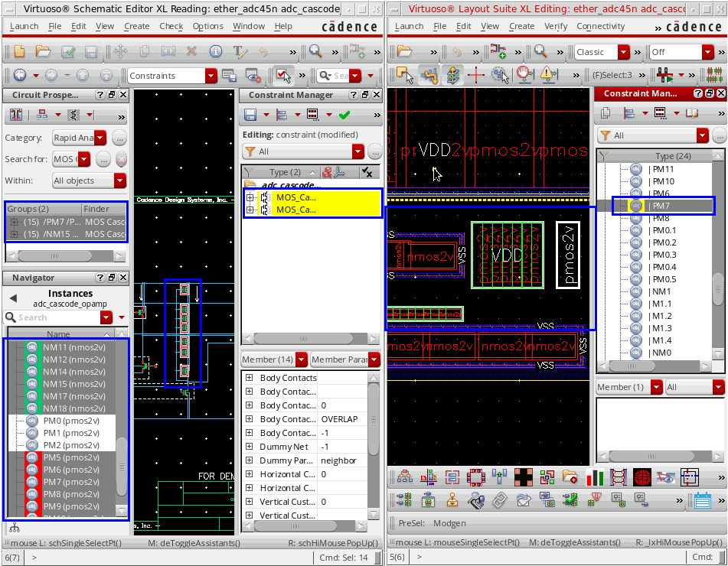Click the bar chart icon in bottom toolbar
728x566 pixels.
point(595,478)
